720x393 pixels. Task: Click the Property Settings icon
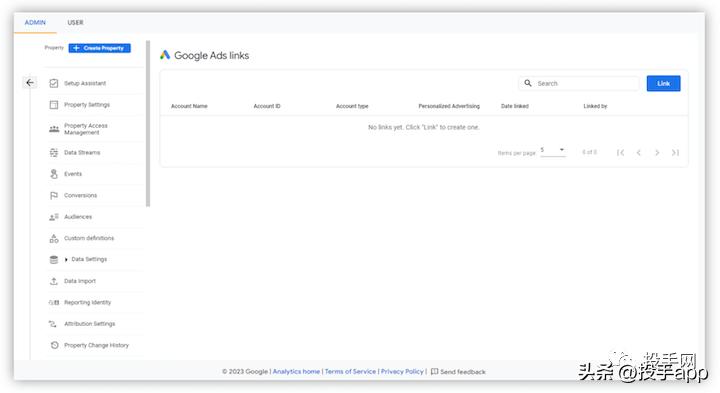54,105
